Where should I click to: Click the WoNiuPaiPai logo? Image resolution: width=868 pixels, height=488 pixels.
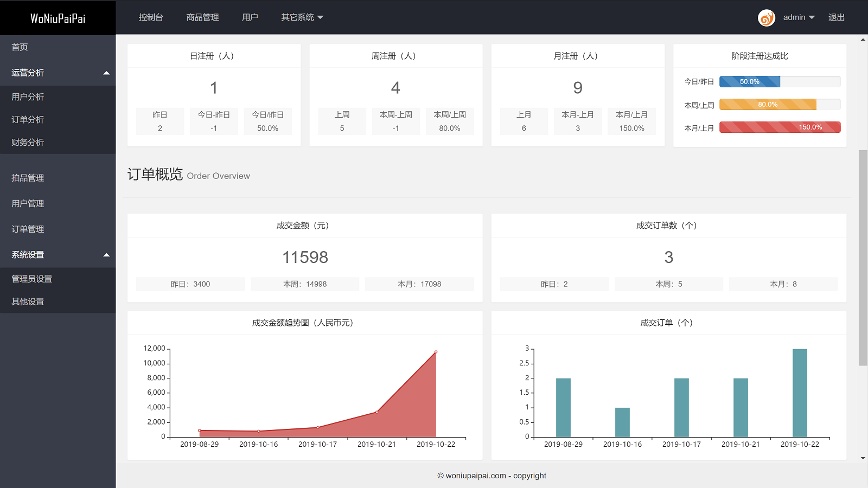click(58, 18)
